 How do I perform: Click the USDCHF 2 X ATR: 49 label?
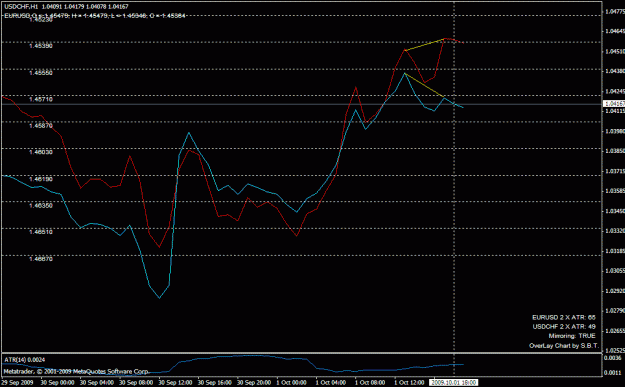point(564,326)
